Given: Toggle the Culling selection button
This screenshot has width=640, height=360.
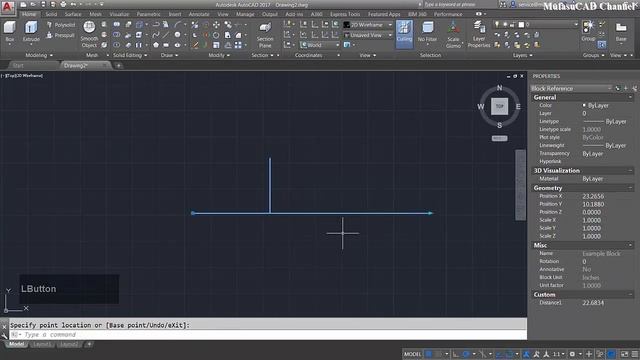Looking at the screenshot, I should click(x=404, y=33).
